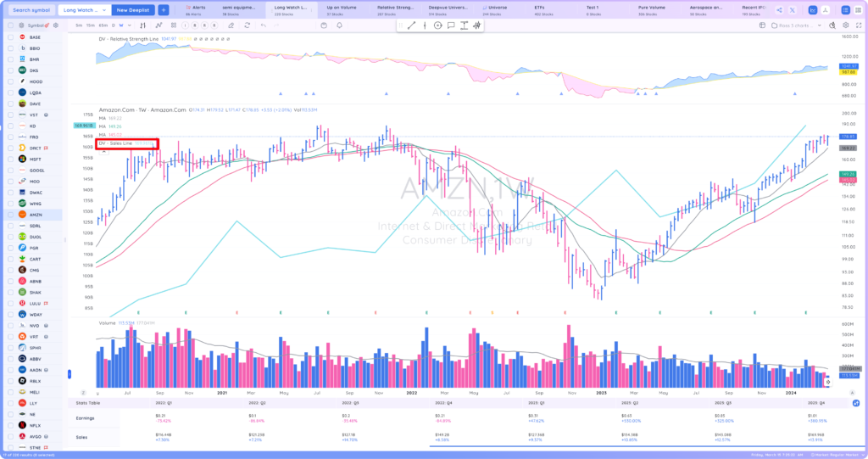Select DUOL in the watchlist
This screenshot has height=459, width=868.
click(x=34, y=237)
